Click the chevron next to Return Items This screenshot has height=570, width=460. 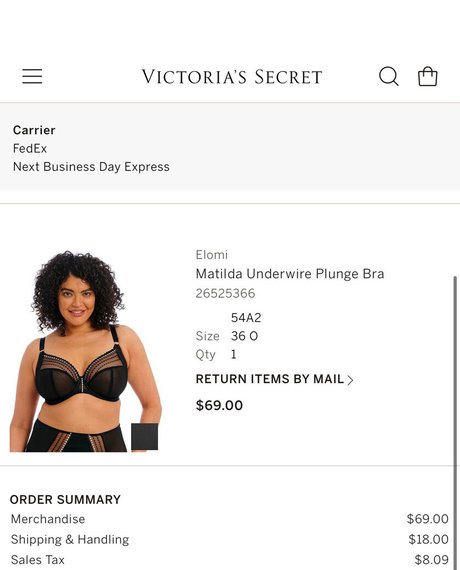(350, 380)
